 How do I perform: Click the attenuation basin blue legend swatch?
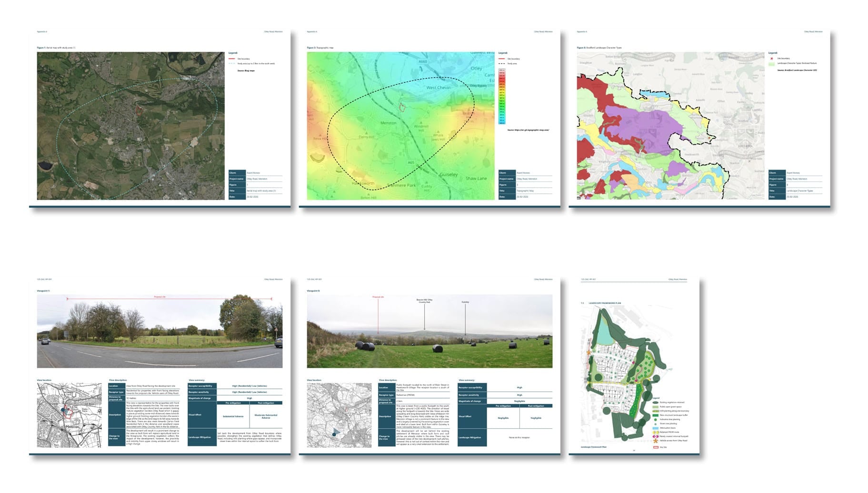point(656,428)
